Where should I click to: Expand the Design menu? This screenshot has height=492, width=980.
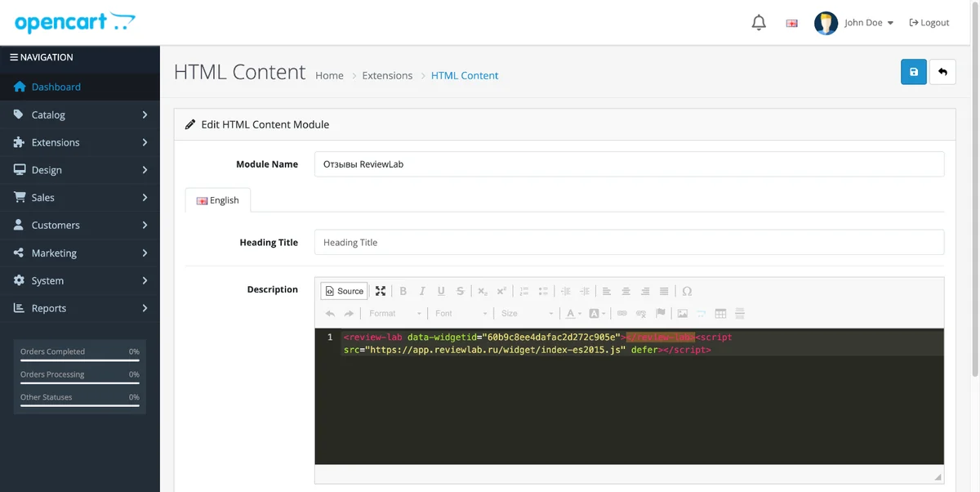click(80, 170)
